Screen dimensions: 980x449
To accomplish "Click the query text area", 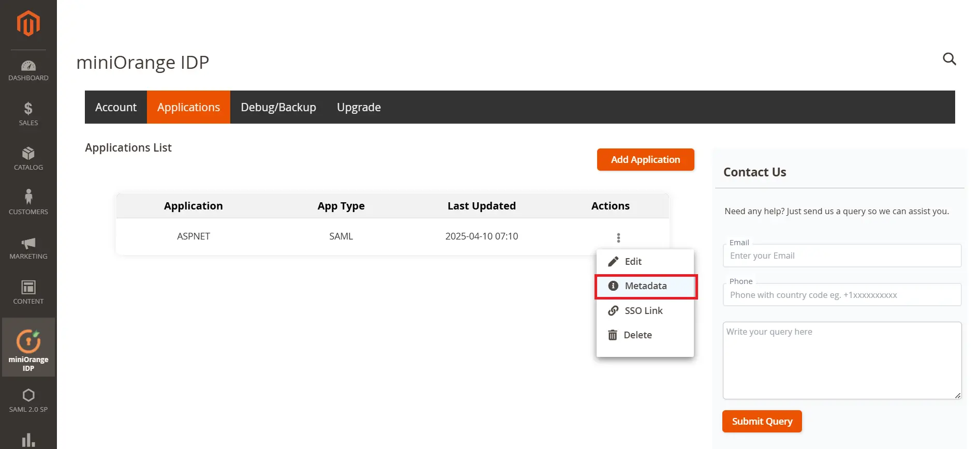I will (842, 361).
